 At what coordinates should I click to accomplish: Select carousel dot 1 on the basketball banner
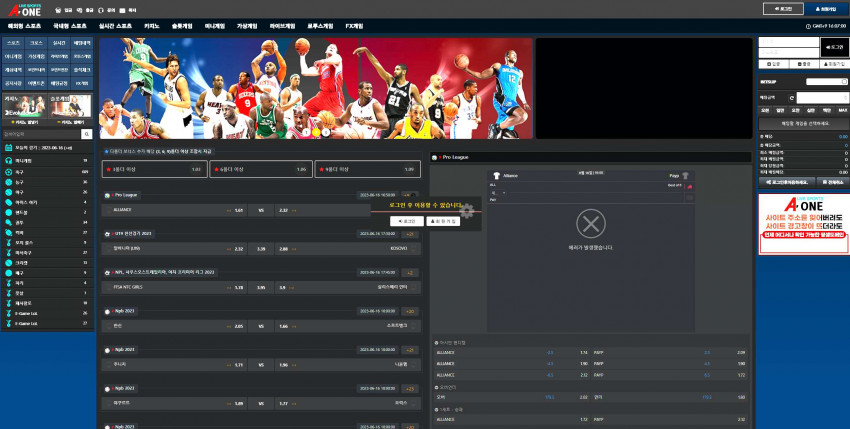pyautogui.click(x=306, y=132)
